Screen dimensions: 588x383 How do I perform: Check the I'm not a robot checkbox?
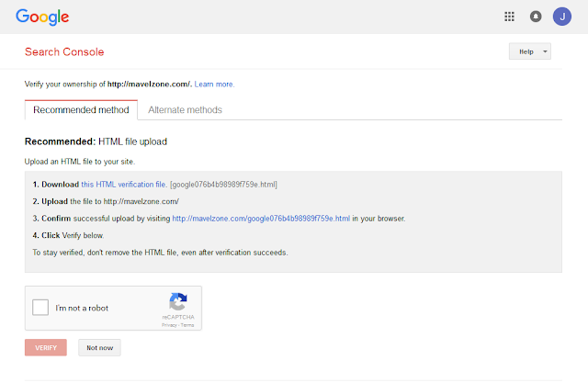click(40, 308)
